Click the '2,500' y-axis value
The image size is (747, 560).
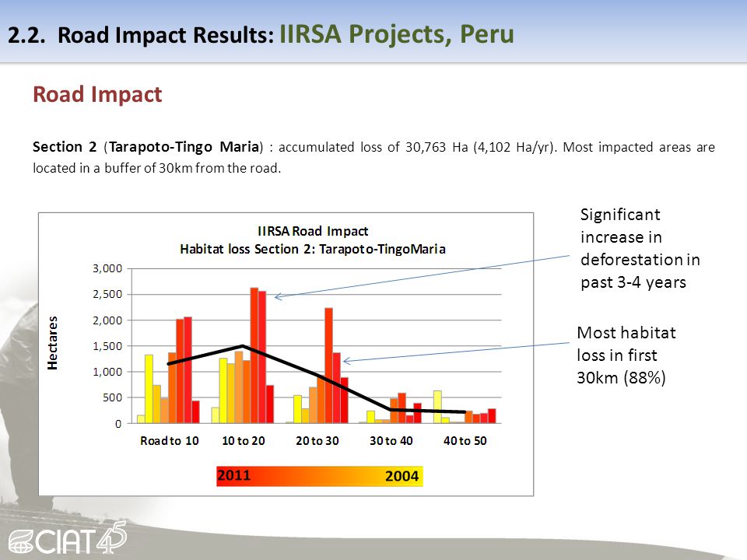107,294
